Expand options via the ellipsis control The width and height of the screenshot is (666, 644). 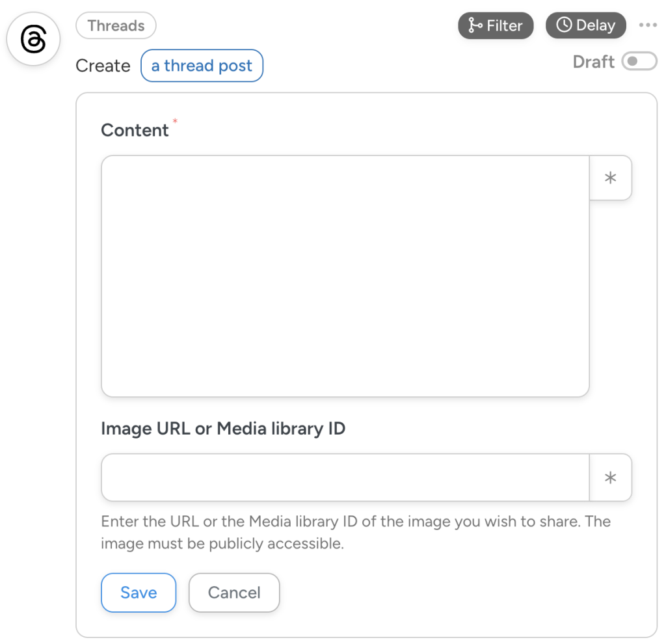tap(648, 25)
